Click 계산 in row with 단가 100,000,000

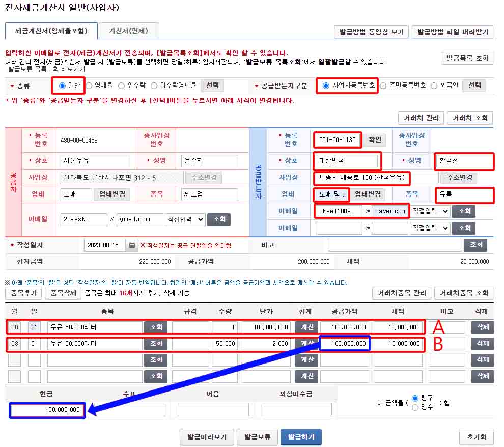[306, 327]
